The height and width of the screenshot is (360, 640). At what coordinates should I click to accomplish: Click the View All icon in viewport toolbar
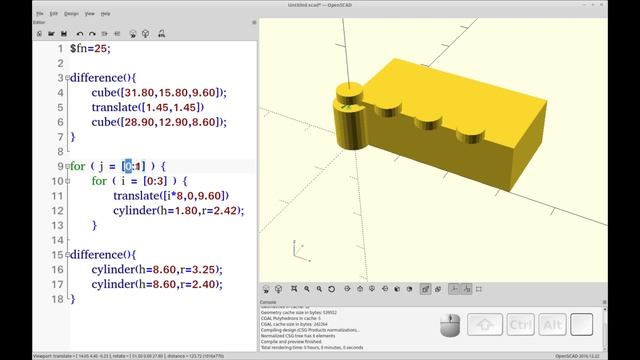click(x=294, y=289)
